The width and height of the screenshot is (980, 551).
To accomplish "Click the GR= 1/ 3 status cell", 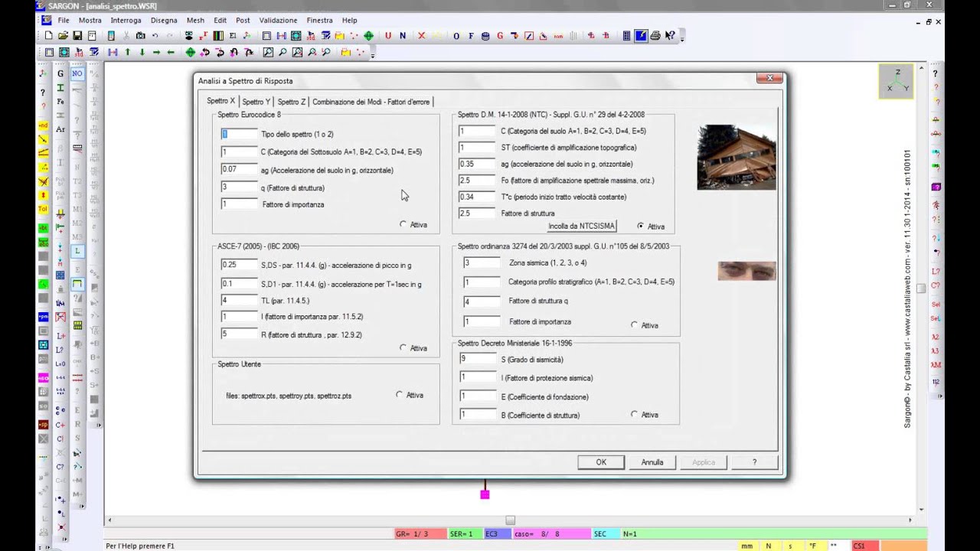I will tap(420, 534).
